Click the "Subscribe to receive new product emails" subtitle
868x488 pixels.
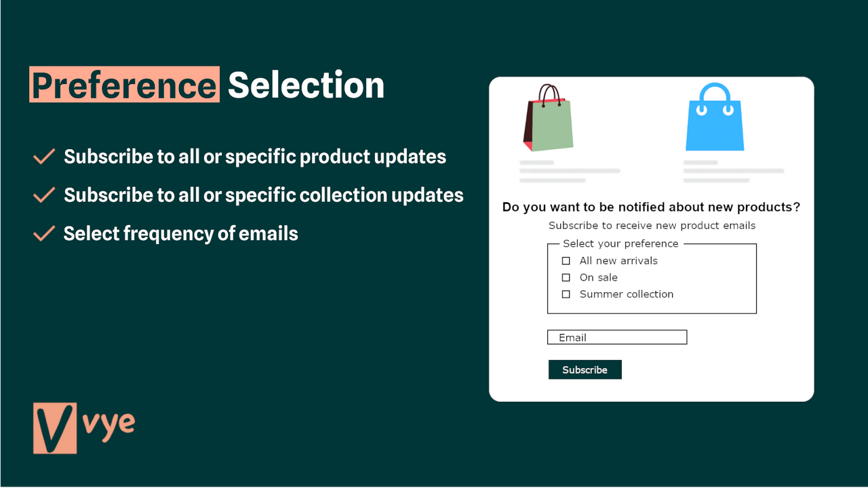tap(651, 225)
